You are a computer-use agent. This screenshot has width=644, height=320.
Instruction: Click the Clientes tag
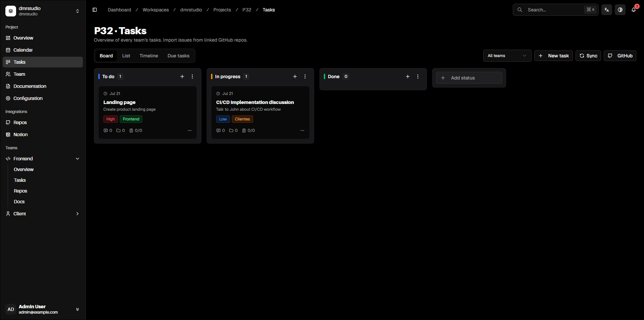click(x=242, y=119)
